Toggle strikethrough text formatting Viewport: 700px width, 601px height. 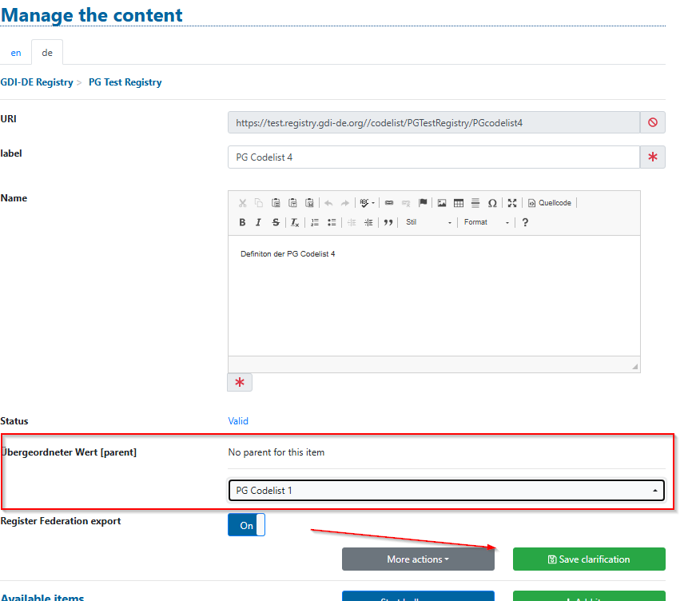click(276, 222)
